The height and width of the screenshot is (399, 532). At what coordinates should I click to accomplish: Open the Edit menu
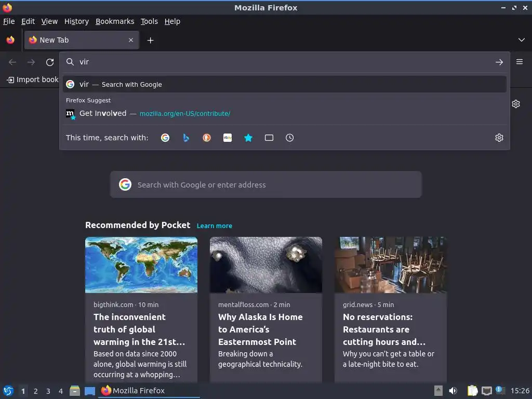click(28, 21)
